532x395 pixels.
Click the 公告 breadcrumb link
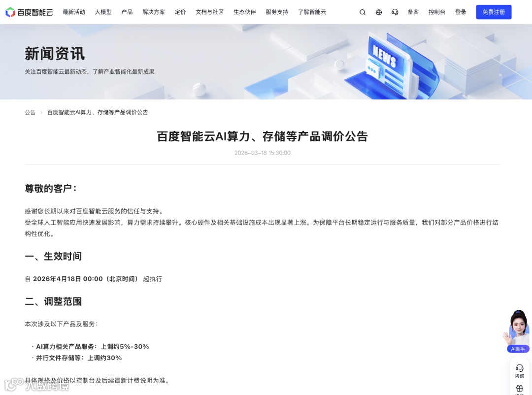(x=30, y=112)
